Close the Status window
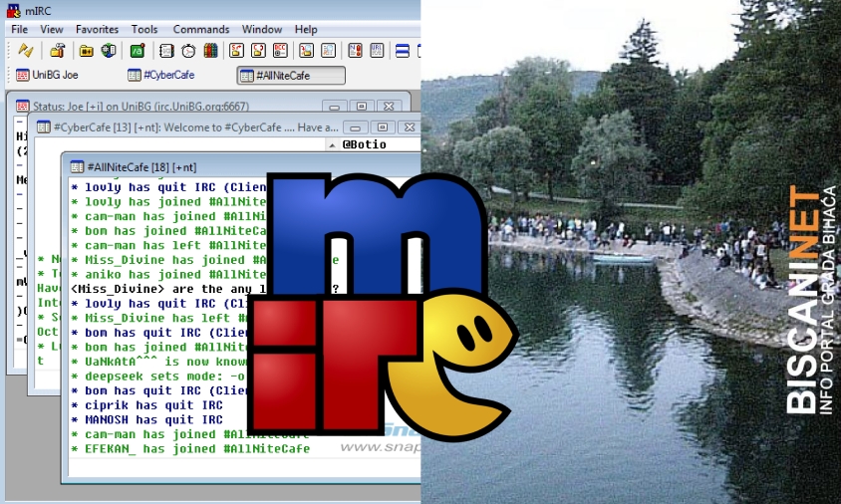841x504 pixels. tap(389, 107)
